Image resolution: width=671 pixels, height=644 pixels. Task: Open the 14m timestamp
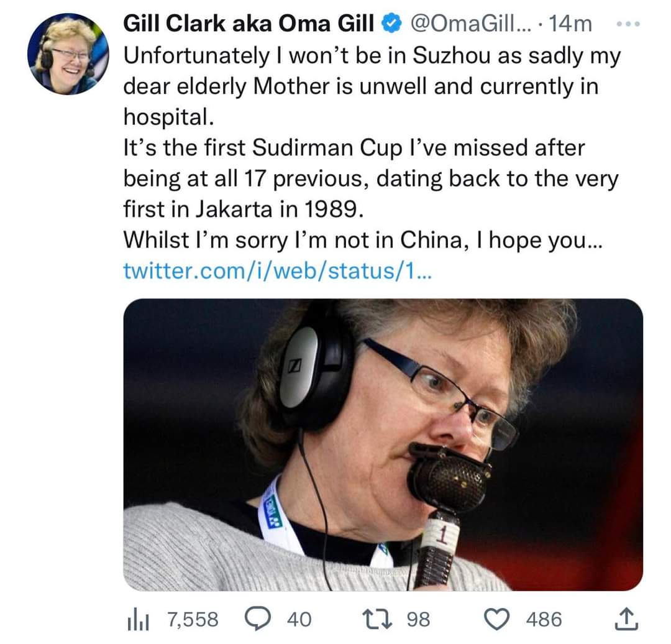click(570, 24)
